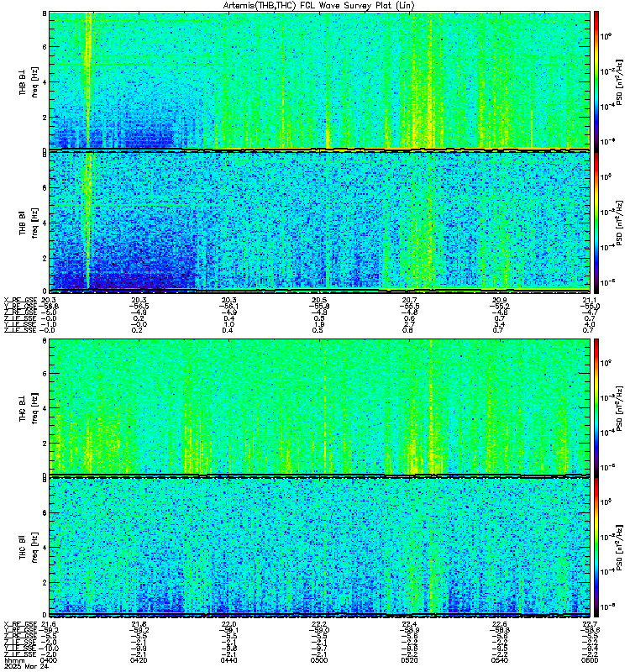
Task: Click the "THB B∥" axis label
Action: [23, 223]
